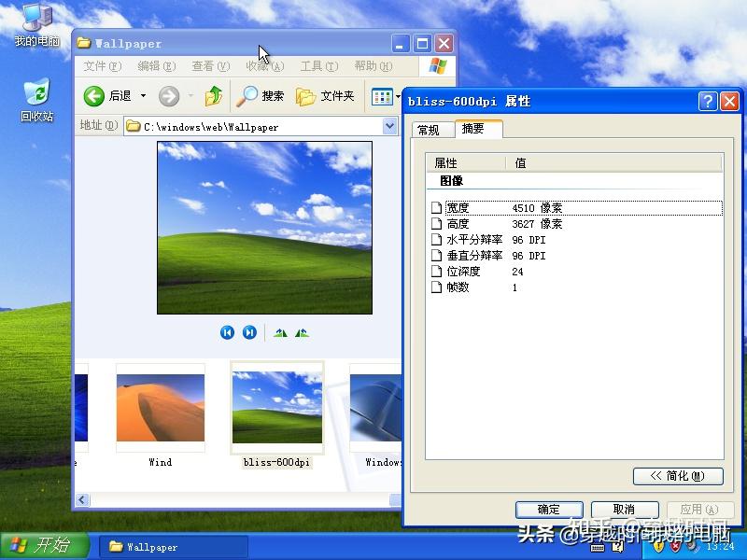Click the height property row icon
This screenshot has height=560, width=747.
[x=436, y=223]
